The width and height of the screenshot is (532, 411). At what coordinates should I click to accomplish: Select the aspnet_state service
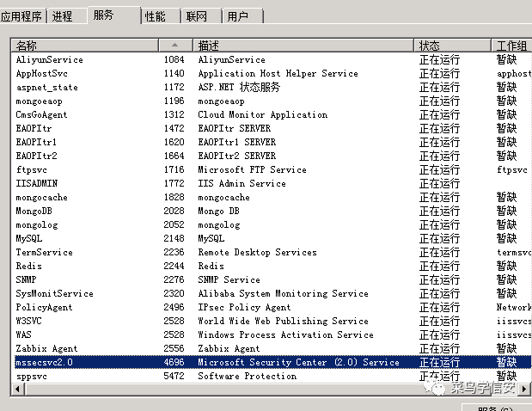pyautogui.click(x=46, y=87)
